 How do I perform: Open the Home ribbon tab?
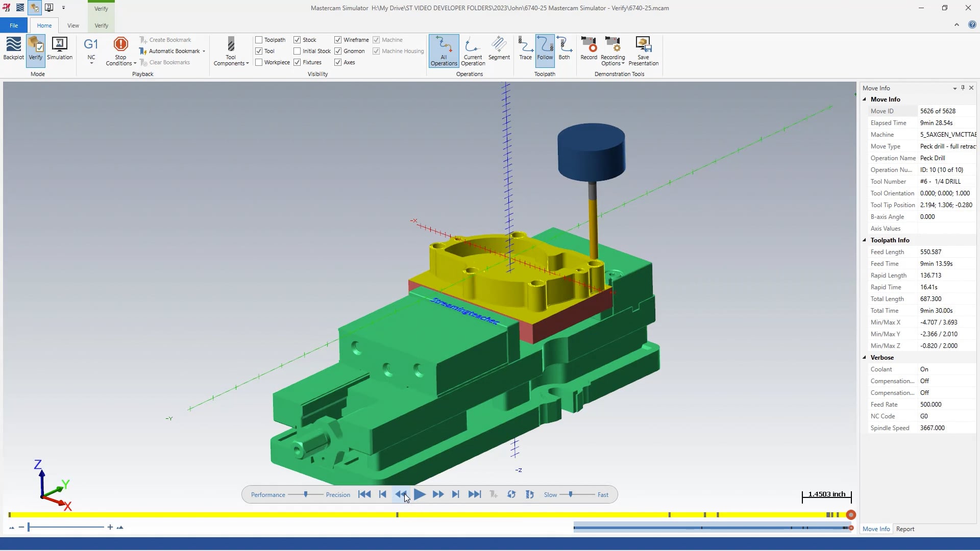click(x=44, y=26)
